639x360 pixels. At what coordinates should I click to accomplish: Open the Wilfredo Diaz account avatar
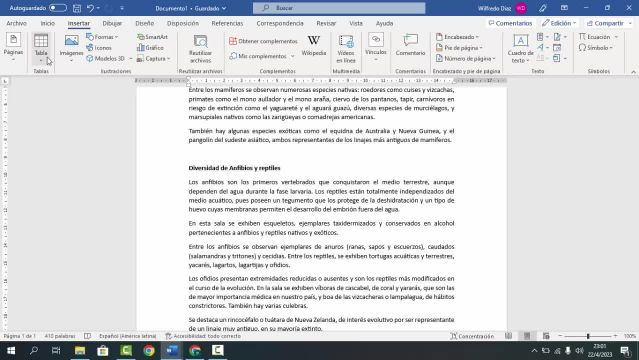(x=520, y=8)
